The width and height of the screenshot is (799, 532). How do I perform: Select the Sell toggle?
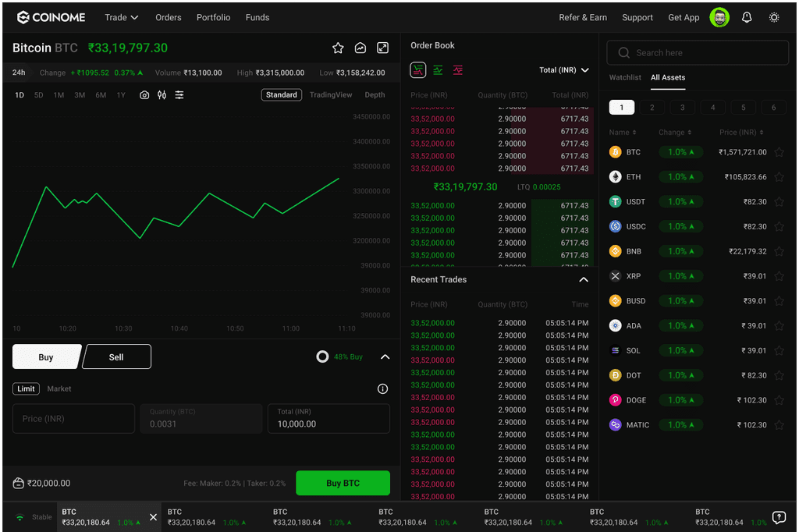coord(117,356)
